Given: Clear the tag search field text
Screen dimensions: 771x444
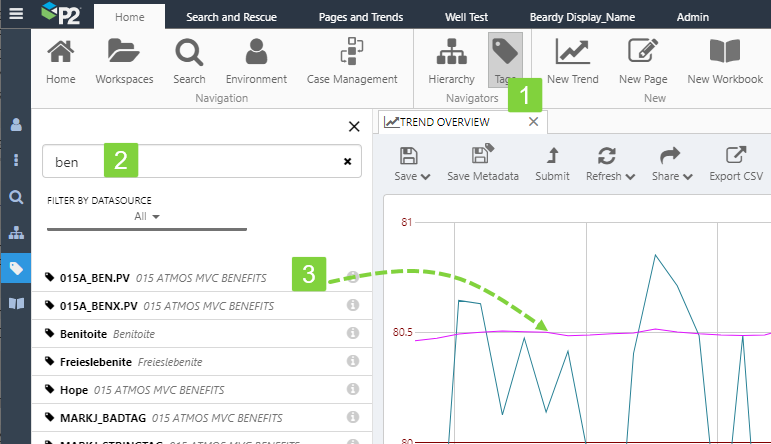Looking at the screenshot, I should point(347,161).
